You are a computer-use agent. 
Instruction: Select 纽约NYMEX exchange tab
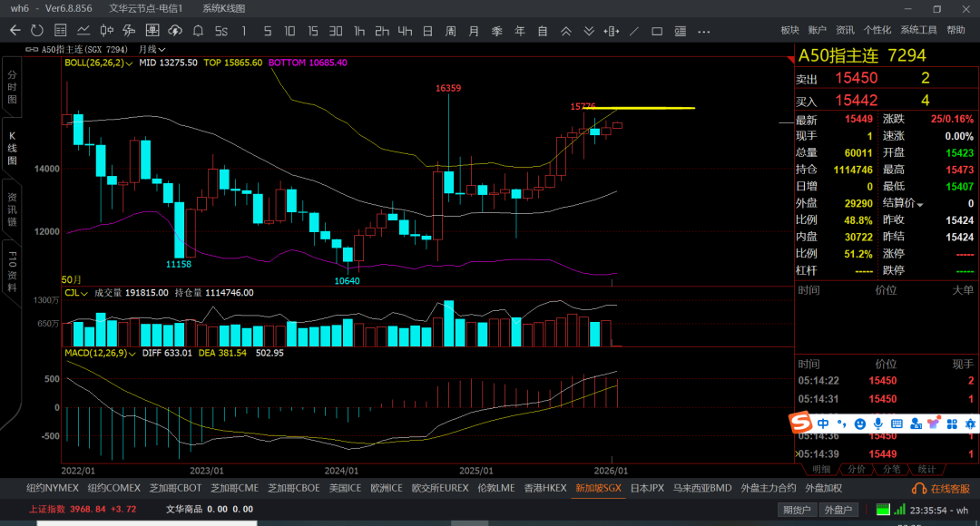pos(53,489)
